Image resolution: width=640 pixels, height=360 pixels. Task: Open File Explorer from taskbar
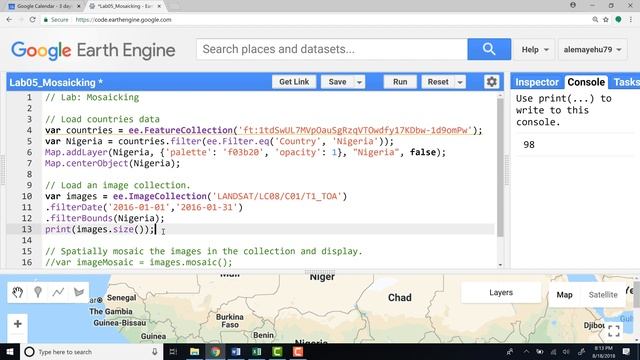tap(195, 351)
